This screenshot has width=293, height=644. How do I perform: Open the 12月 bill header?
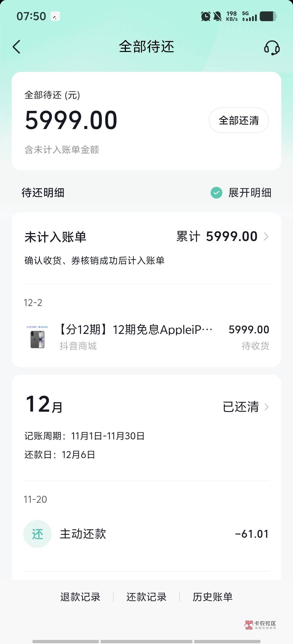[x=44, y=404]
